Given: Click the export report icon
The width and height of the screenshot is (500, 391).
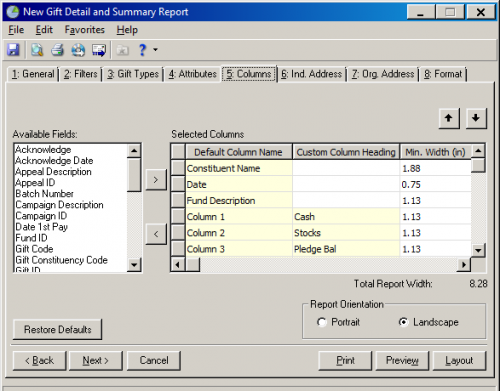Looking at the screenshot, I should 99,50.
